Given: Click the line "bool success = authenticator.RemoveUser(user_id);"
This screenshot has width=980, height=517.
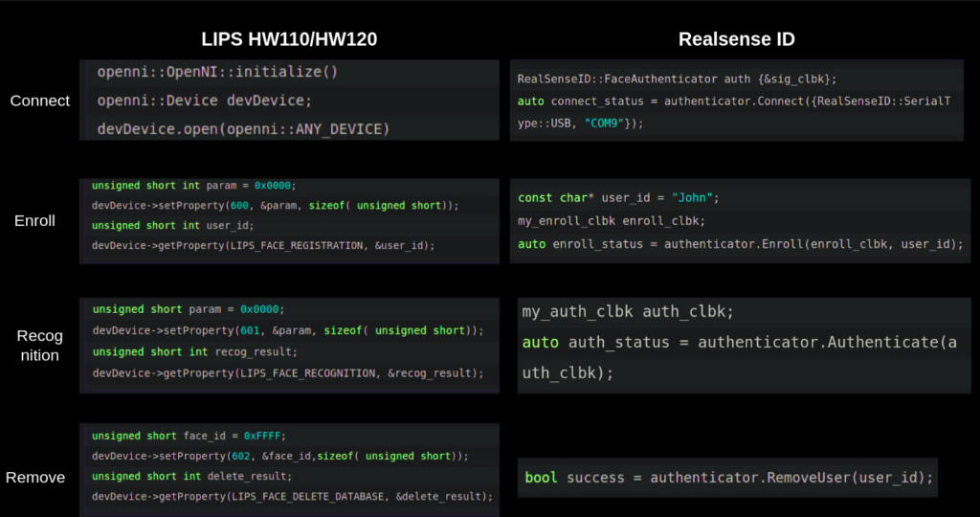Looking at the screenshot, I should point(728,479).
